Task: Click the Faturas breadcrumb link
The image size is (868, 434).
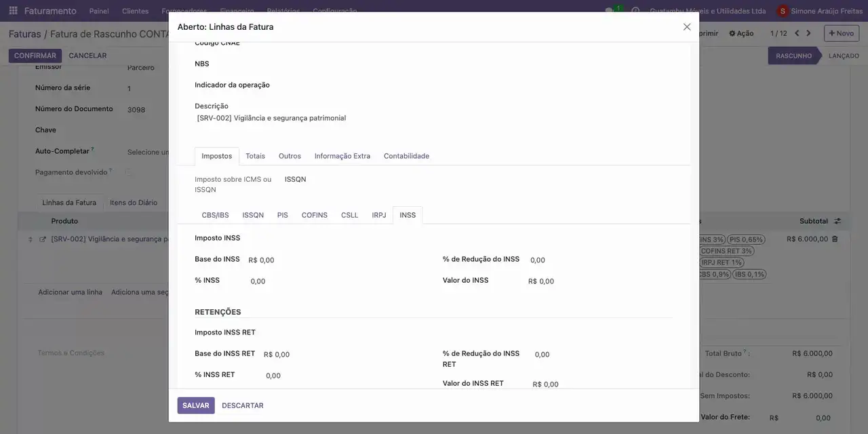Action: 25,33
